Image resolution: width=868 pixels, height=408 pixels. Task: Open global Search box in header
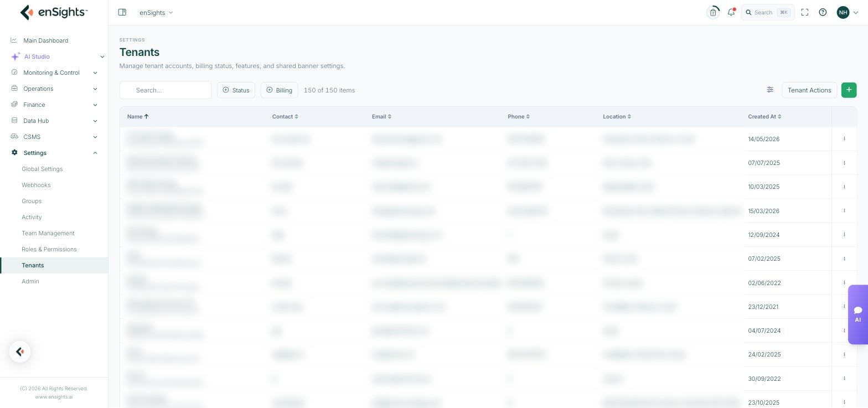coord(768,12)
